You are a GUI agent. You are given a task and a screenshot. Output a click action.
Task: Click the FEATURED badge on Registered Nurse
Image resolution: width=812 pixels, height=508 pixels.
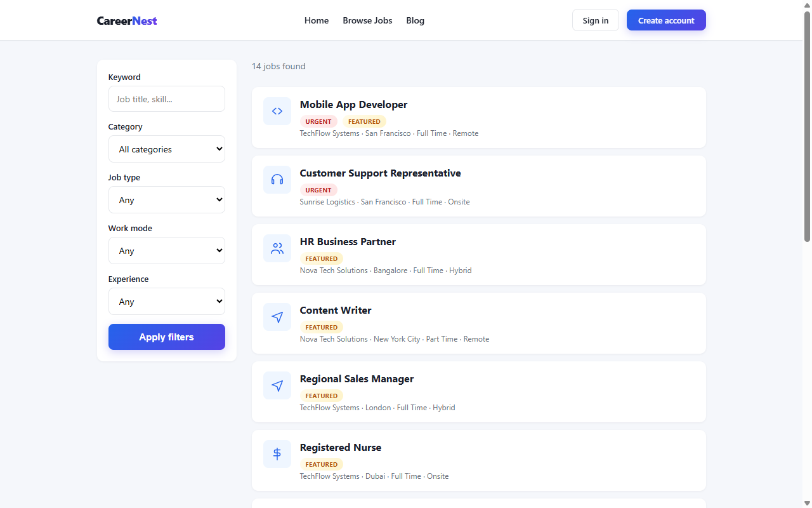pyautogui.click(x=322, y=464)
